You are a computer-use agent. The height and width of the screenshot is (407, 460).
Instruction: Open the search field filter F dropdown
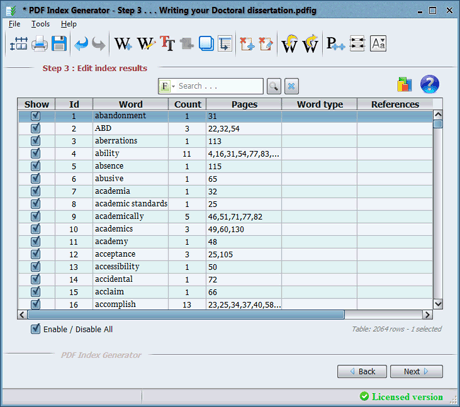pyautogui.click(x=167, y=86)
